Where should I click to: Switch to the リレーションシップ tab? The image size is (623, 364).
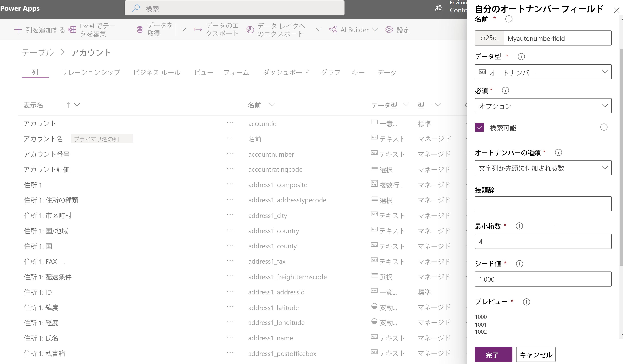(x=90, y=72)
